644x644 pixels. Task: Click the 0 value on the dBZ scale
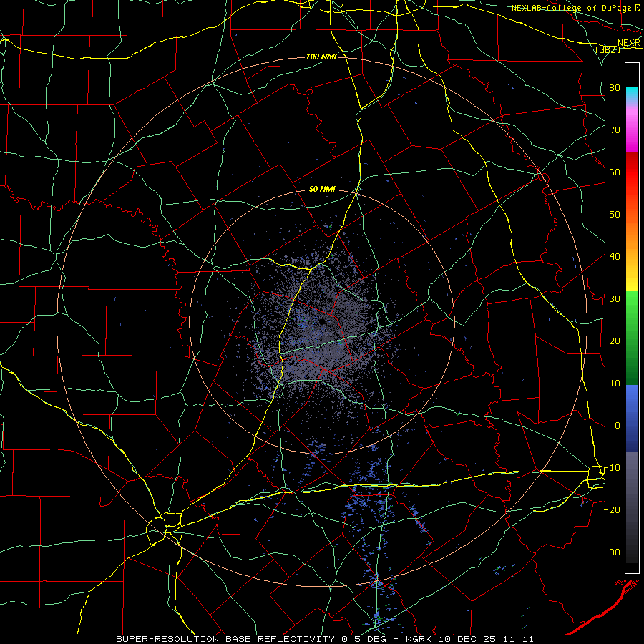pyautogui.click(x=618, y=426)
